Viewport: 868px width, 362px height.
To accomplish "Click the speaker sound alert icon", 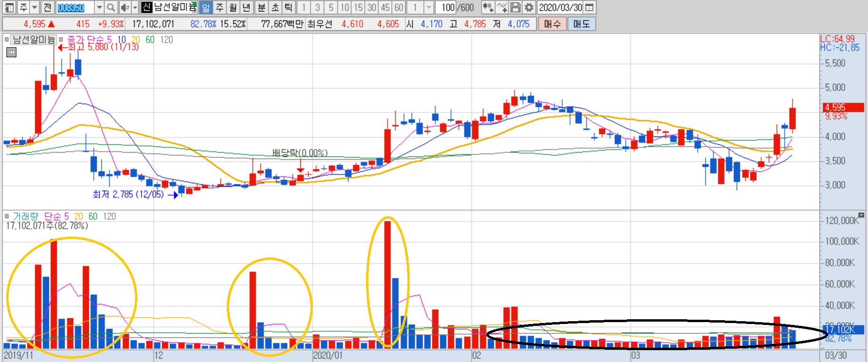I will tap(125, 7).
